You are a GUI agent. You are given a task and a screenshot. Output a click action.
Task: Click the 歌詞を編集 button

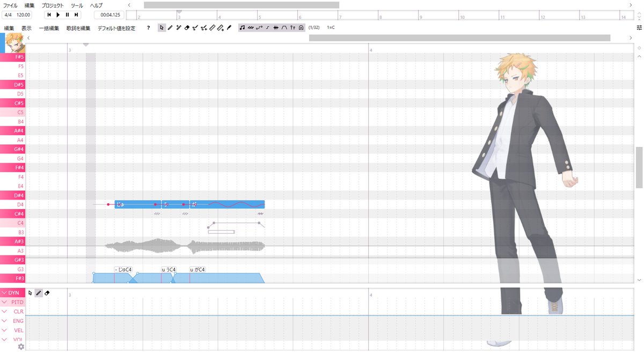click(78, 28)
